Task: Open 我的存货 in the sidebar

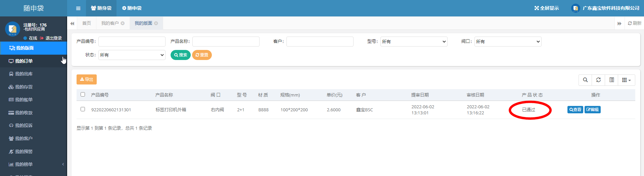Action: (x=33, y=87)
